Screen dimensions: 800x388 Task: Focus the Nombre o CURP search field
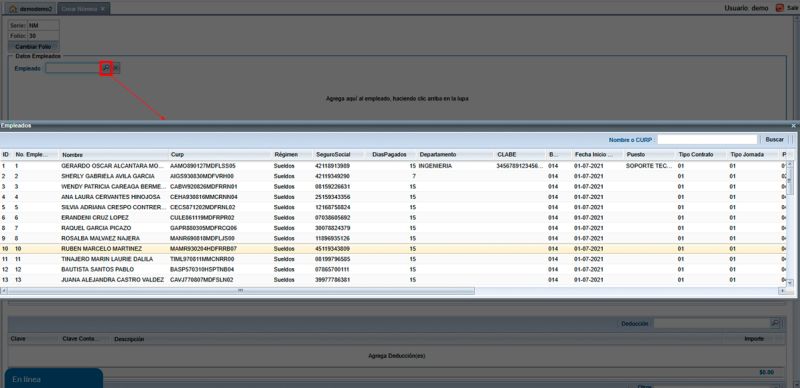pos(708,139)
